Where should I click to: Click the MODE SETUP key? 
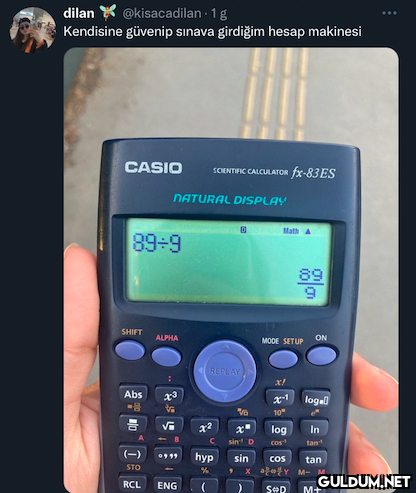click(x=283, y=358)
